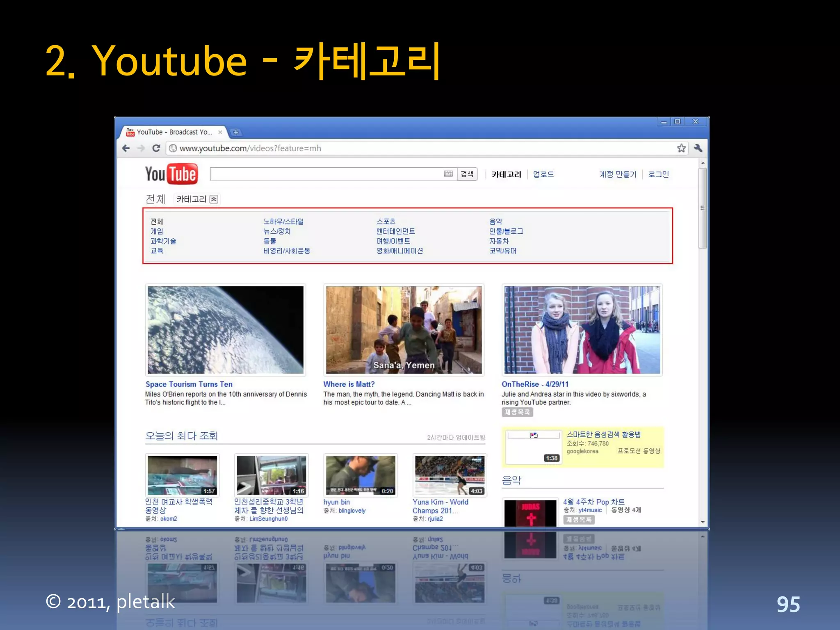Click the browser forward arrow
This screenshot has height=630, width=840.
(x=141, y=148)
